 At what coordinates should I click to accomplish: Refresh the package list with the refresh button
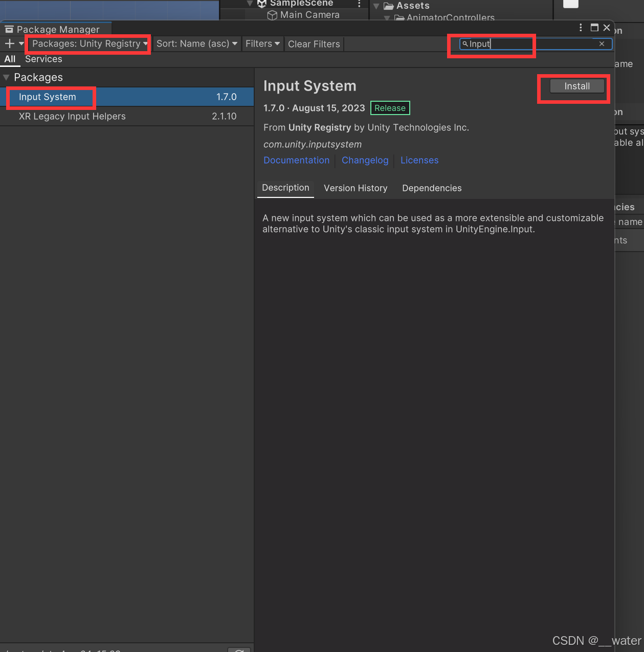[x=239, y=650]
